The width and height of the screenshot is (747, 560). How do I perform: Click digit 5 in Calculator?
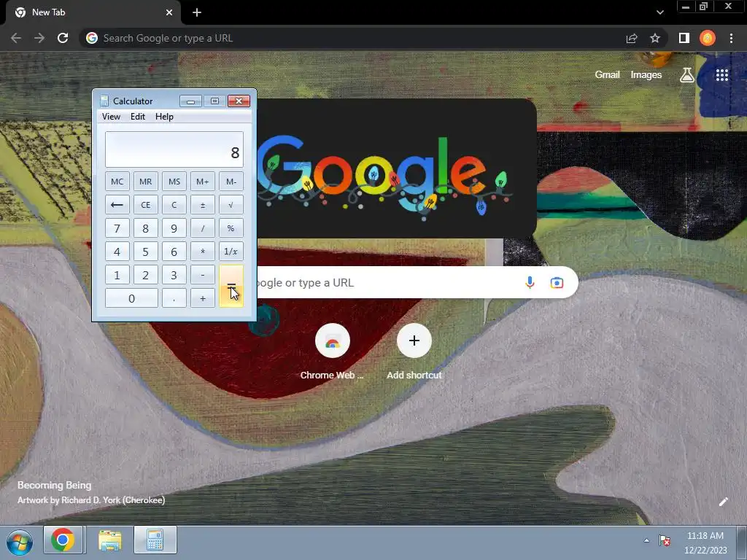145,252
